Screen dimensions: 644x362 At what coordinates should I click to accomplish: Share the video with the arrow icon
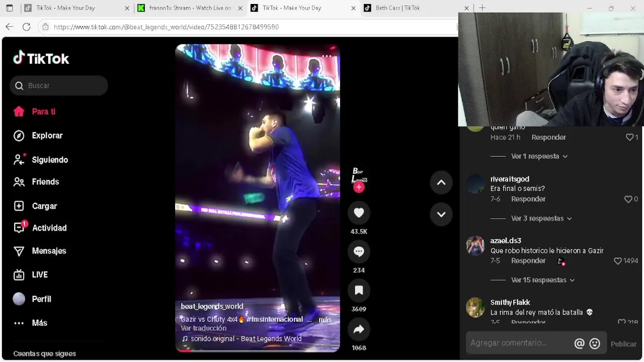click(359, 329)
